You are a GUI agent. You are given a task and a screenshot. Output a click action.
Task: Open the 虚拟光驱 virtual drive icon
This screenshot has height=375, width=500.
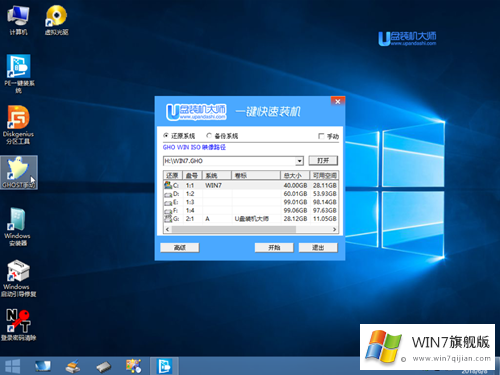(56, 20)
